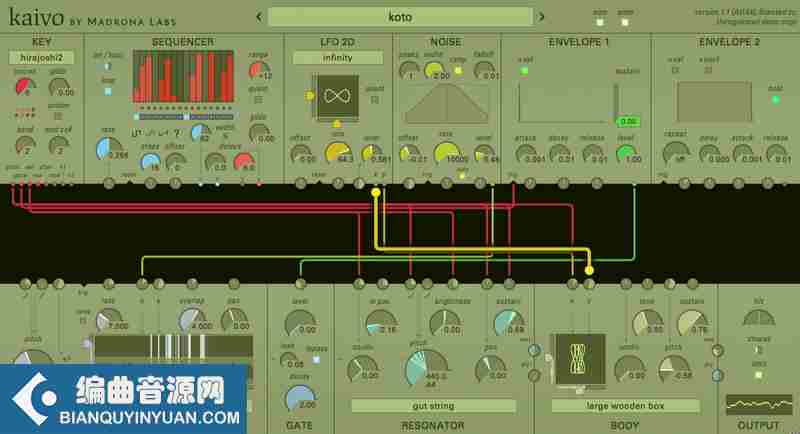
Task: Go to the previous preset with the left arrow
Action: point(259,17)
